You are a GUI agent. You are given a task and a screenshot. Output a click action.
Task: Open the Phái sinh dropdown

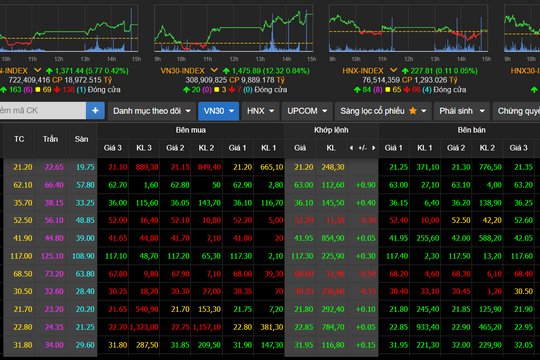[x=462, y=111]
